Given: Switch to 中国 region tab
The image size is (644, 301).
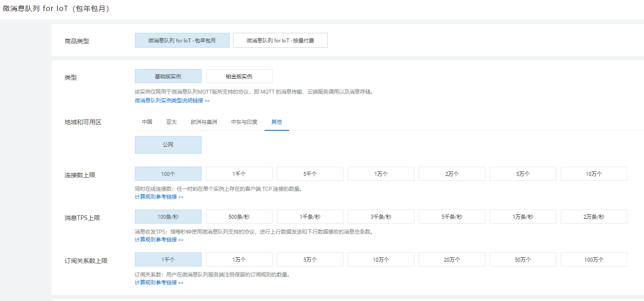Looking at the screenshot, I should (147, 122).
